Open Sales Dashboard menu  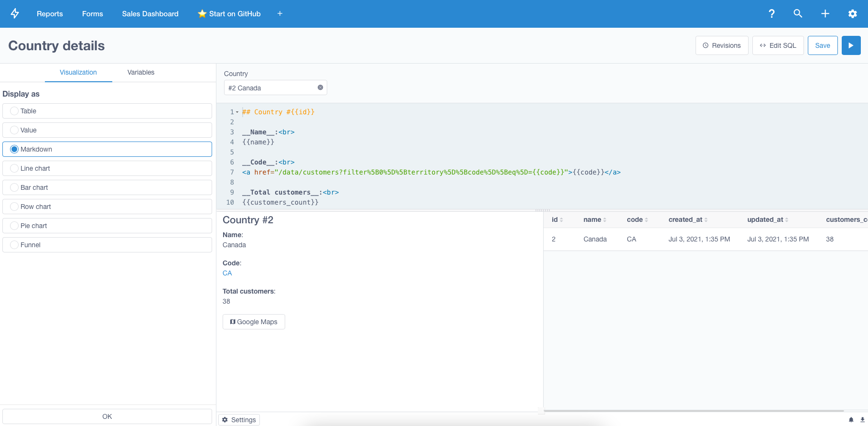click(150, 13)
